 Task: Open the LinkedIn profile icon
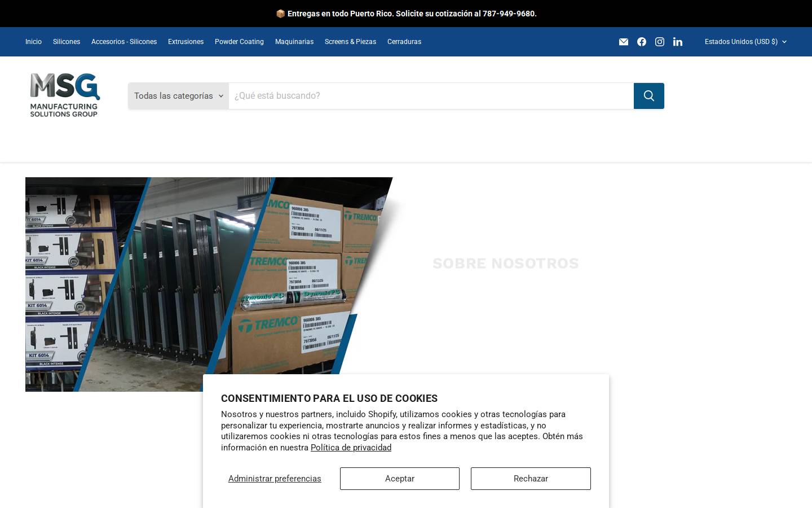tap(678, 42)
